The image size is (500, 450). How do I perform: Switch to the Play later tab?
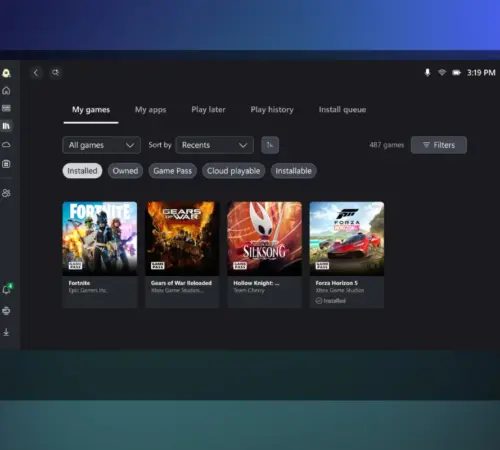208,110
